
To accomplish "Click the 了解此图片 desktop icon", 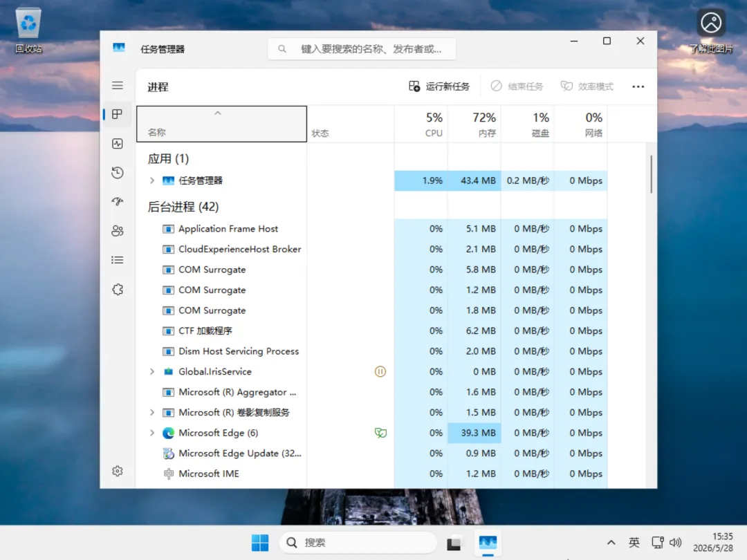I will pos(711,30).
